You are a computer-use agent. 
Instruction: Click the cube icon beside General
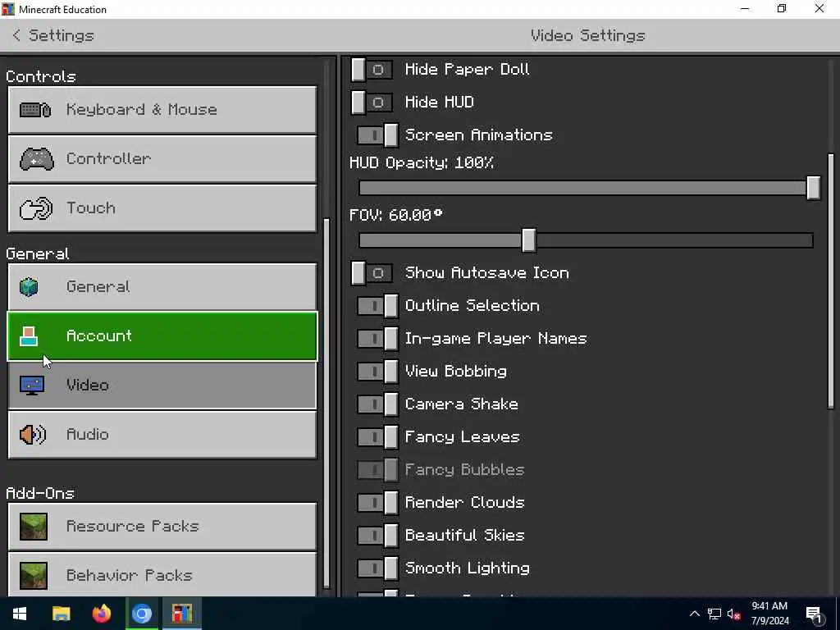tap(29, 286)
